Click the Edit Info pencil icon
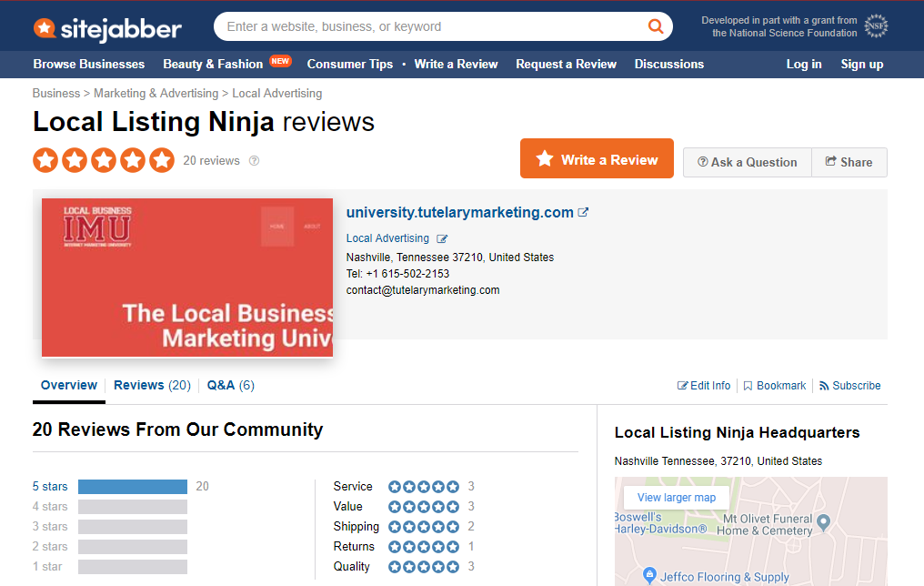Image resolution: width=924 pixels, height=586 pixels. tap(682, 386)
